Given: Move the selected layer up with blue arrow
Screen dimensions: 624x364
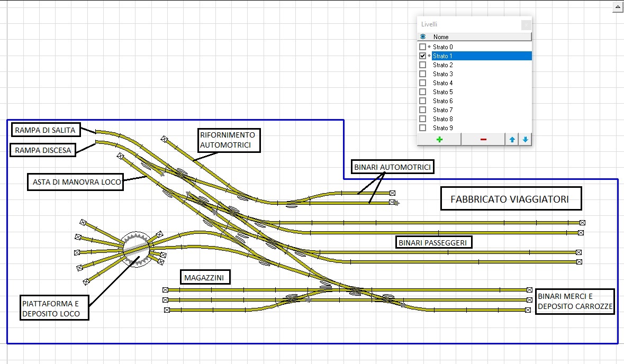Looking at the screenshot, I should tap(512, 139).
